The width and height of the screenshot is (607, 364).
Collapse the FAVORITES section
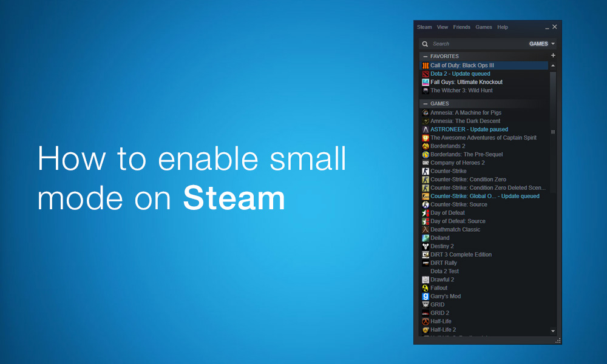coord(426,56)
